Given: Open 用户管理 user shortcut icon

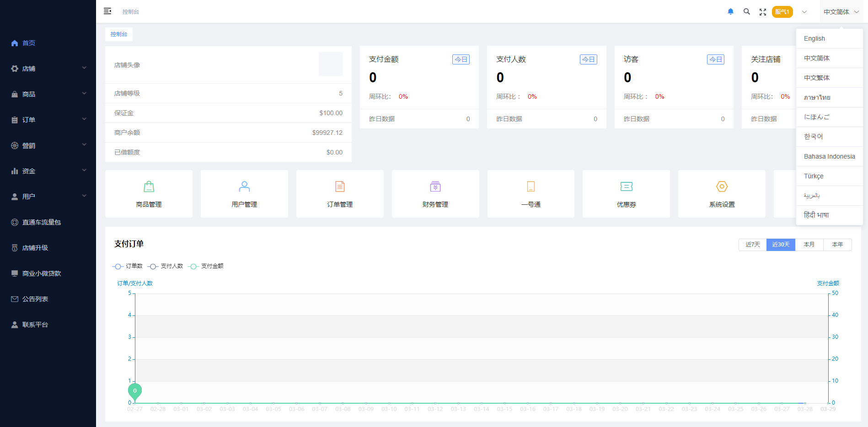Looking at the screenshot, I should [x=244, y=187].
